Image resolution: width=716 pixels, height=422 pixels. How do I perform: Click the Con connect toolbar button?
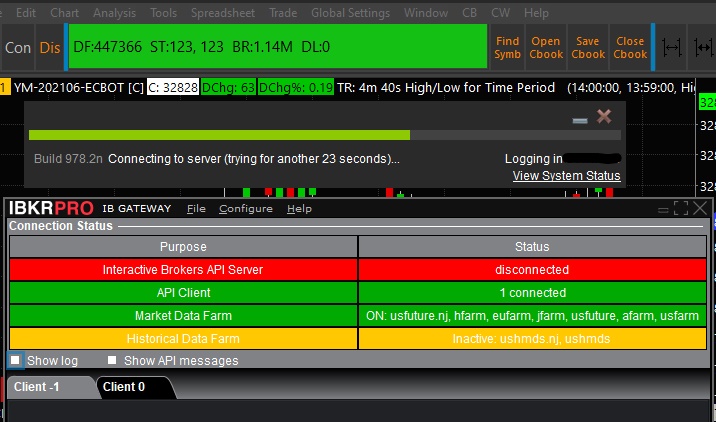(x=18, y=47)
